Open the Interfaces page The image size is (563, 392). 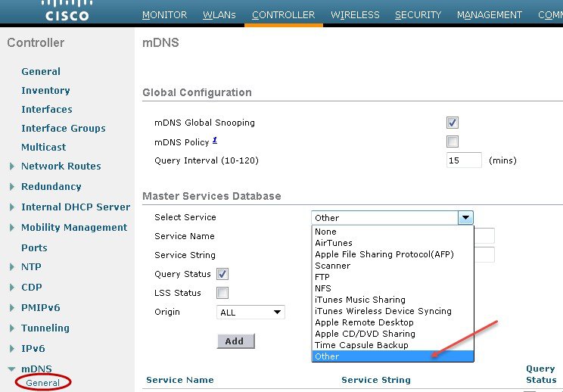coord(47,109)
